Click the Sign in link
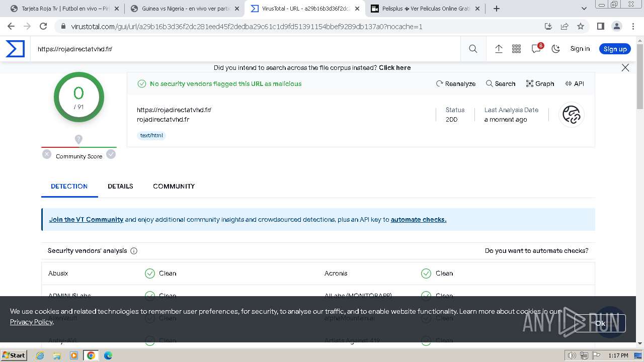 pos(580,49)
